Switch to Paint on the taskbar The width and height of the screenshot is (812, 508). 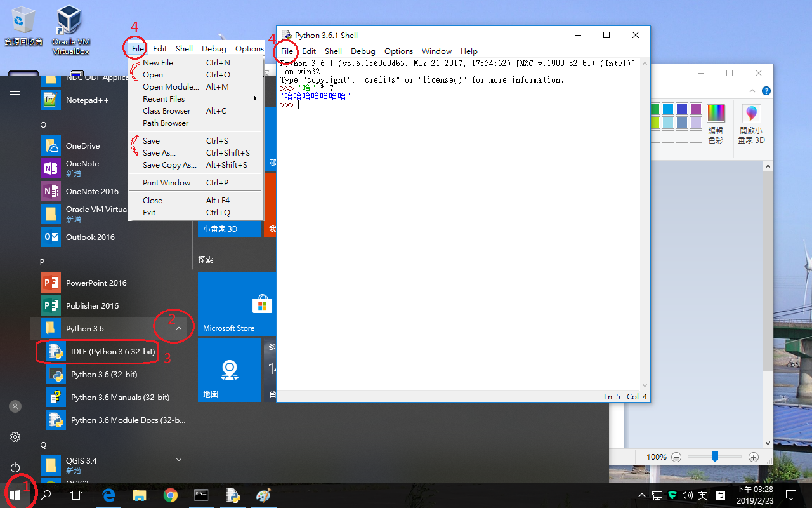263,495
